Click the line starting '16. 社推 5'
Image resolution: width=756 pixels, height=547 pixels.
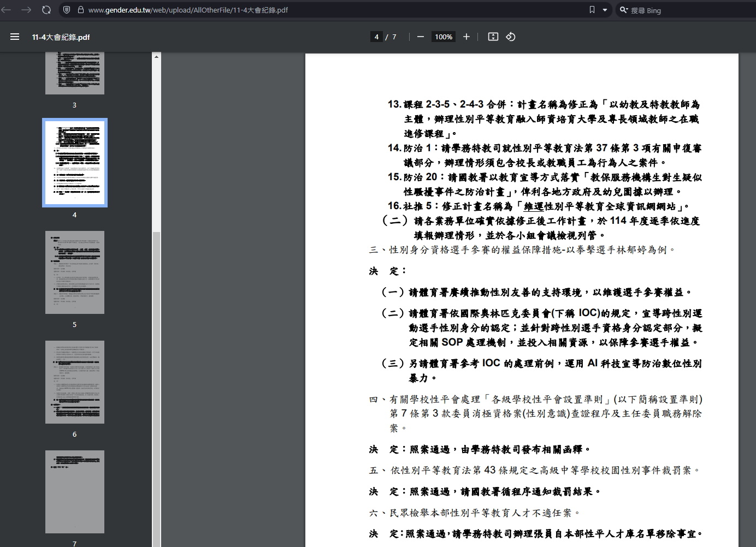[539, 206]
